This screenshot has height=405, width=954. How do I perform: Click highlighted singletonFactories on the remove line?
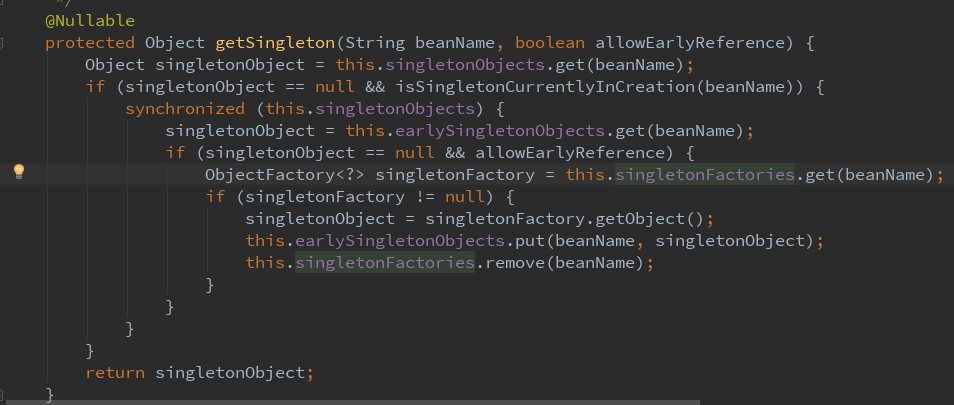click(x=384, y=263)
